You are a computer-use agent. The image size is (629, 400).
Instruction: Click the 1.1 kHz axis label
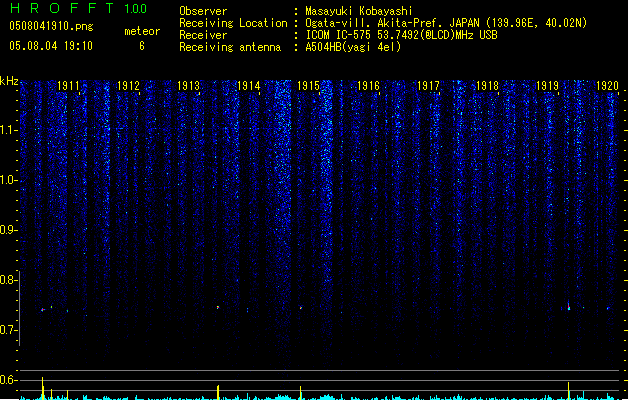8,130
